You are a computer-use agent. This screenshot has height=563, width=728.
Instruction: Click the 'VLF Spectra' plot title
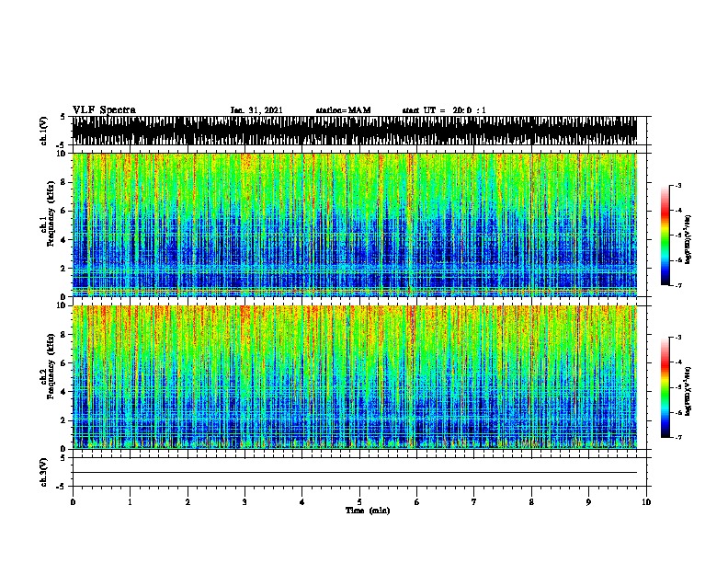coord(104,109)
